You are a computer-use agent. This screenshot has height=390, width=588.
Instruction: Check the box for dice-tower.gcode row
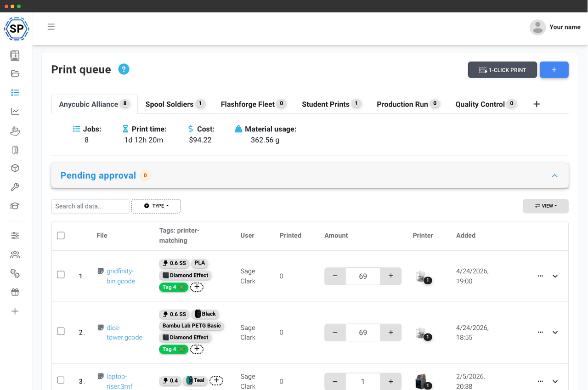click(61, 331)
